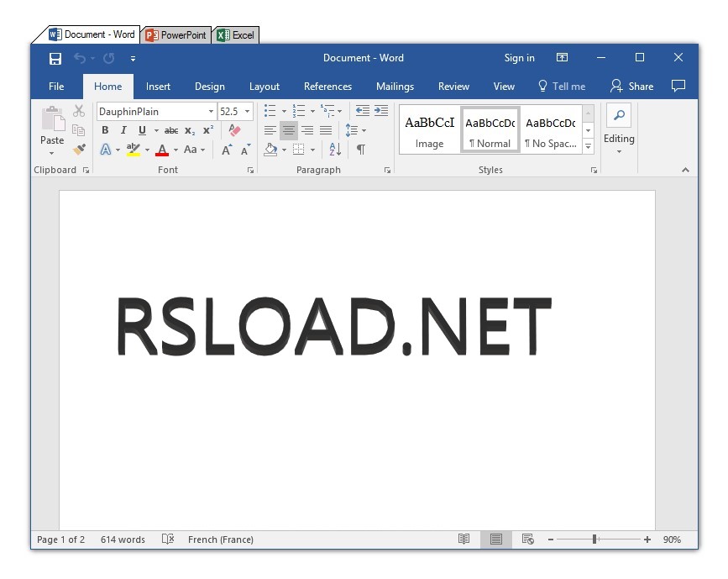Toggle Justify alignment
Image resolution: width=728 pixels, height=579 pixels.
pos(326,130)
